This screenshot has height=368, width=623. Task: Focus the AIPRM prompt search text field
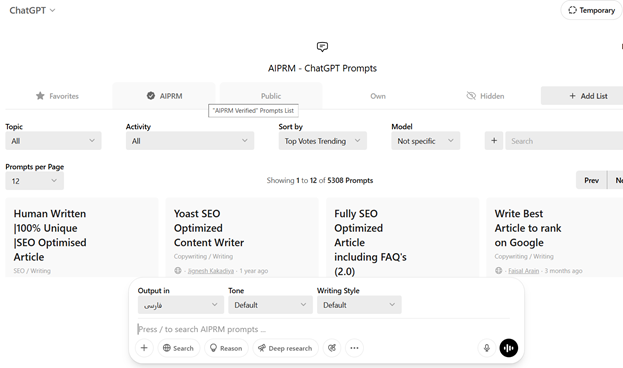click(323, 329)
